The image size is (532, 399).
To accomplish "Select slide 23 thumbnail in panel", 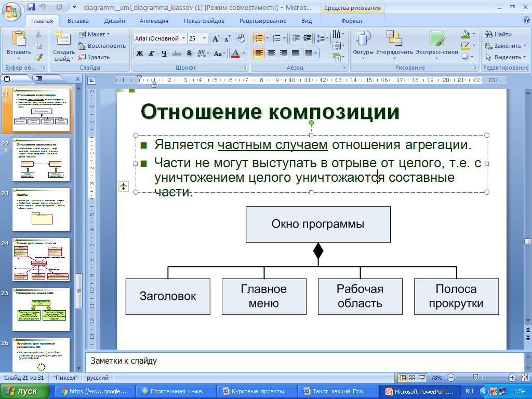I will coord(41,209).
